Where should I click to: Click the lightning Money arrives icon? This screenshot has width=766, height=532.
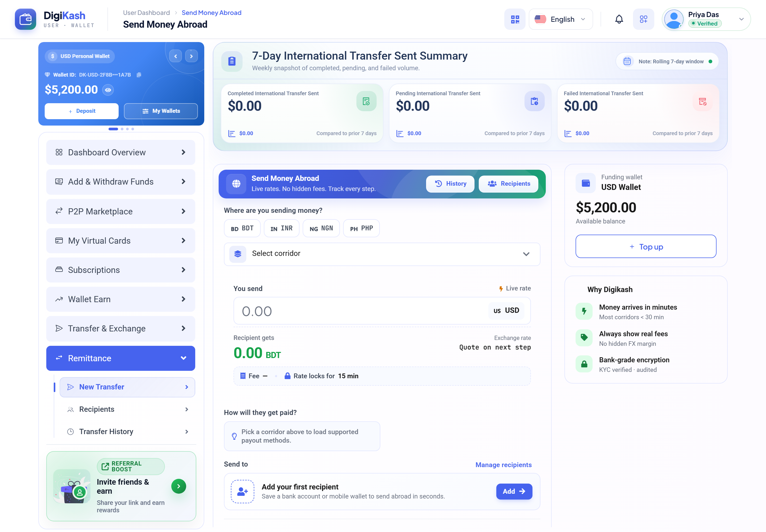tap(584, 311)
